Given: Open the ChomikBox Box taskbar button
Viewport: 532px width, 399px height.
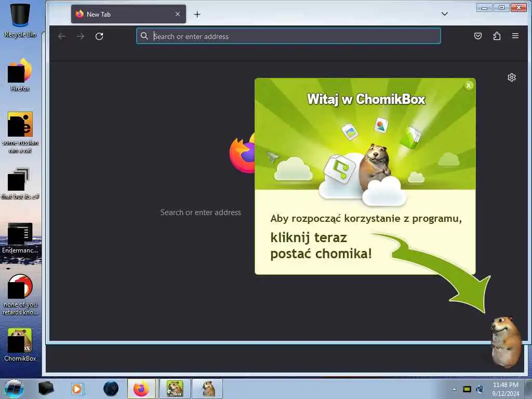Looking at the screenshot, I should (175, 389).
